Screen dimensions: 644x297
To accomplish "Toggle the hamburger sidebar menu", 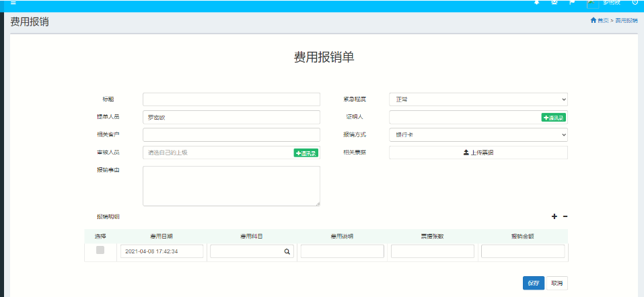I will pos(13,3).
